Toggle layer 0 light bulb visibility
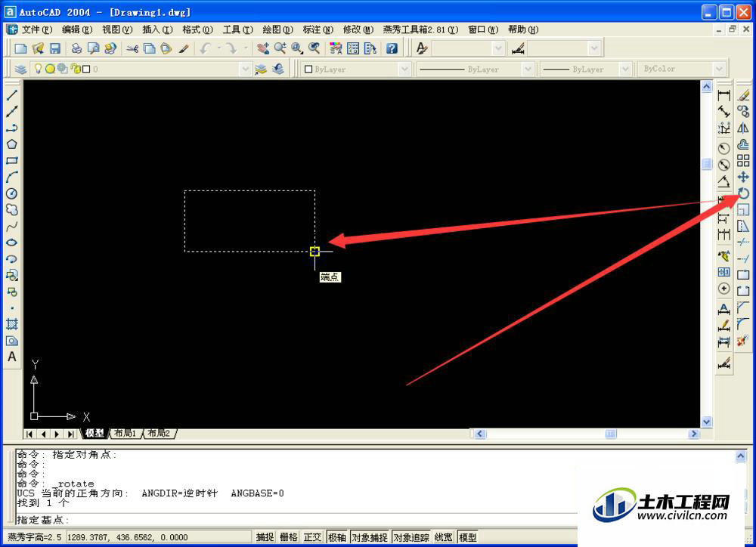The image size is (756, 547). [x=38, y=69]
